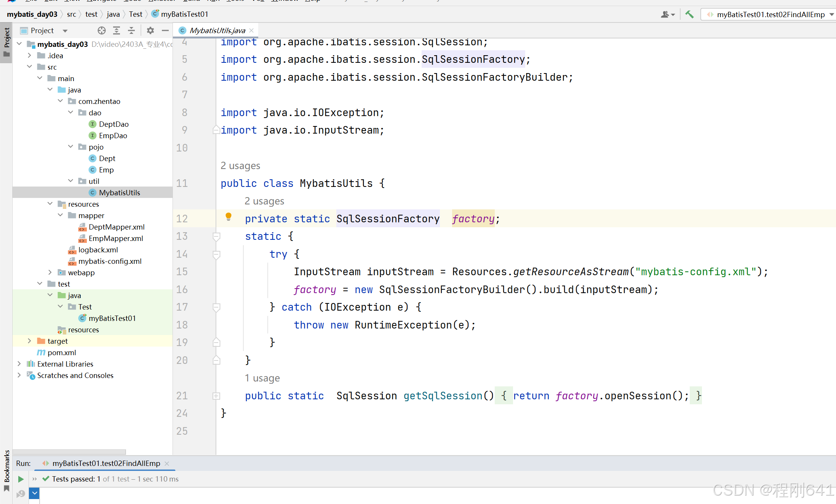Image resolution: width=836 pixels, height=504 pixels.
Task: Open EmpMapper.xml in project tree
Action: point(116,238)
